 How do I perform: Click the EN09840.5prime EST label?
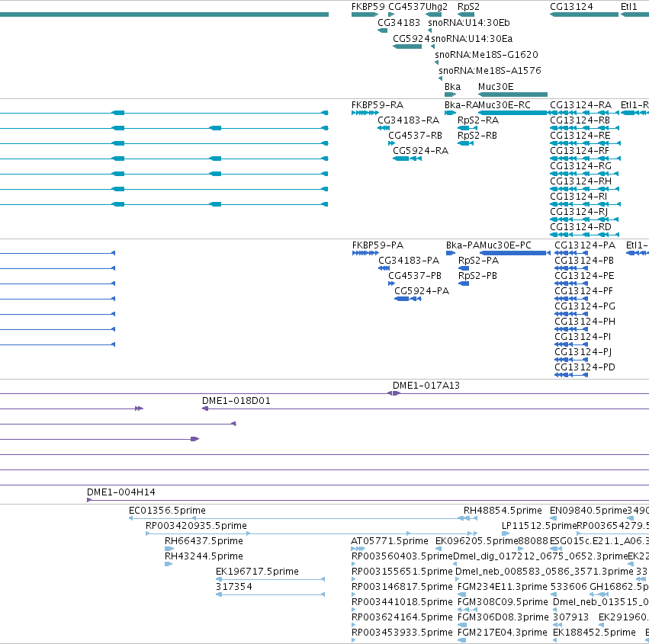point(589,511)
